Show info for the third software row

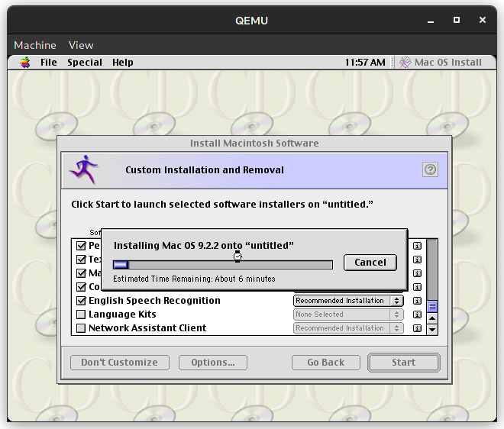417,273
